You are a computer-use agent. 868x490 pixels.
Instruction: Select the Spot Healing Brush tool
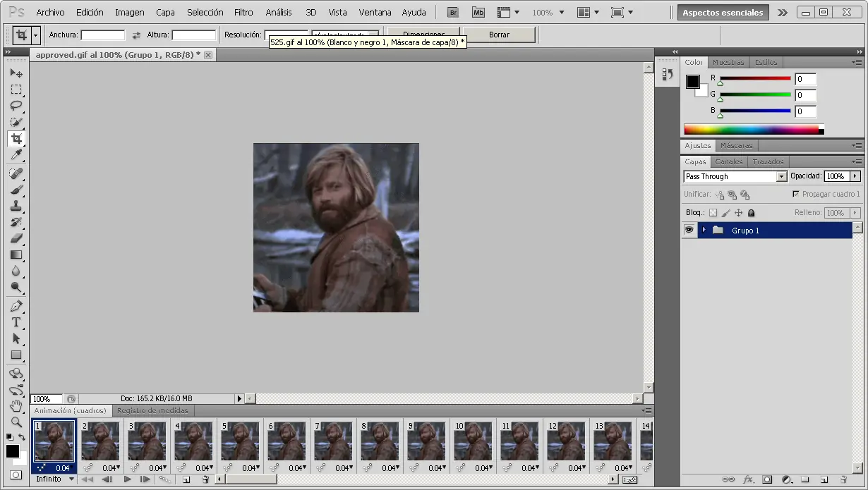16,173
